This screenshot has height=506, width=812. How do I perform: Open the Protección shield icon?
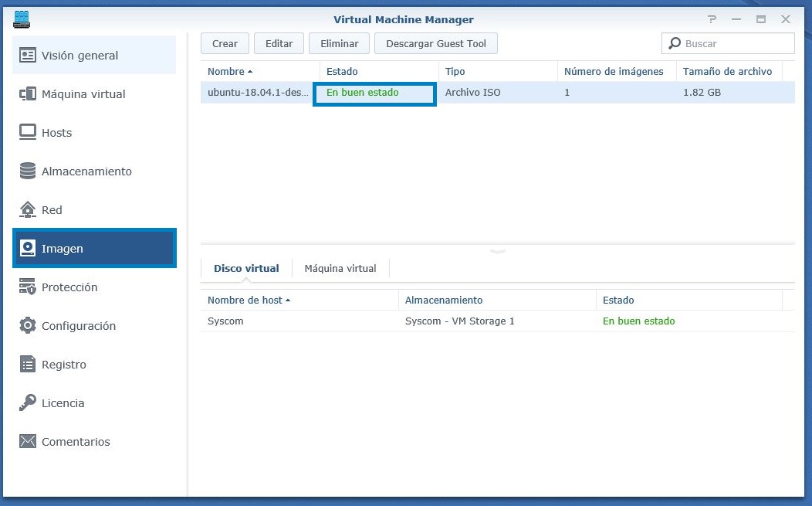[28, 287]
